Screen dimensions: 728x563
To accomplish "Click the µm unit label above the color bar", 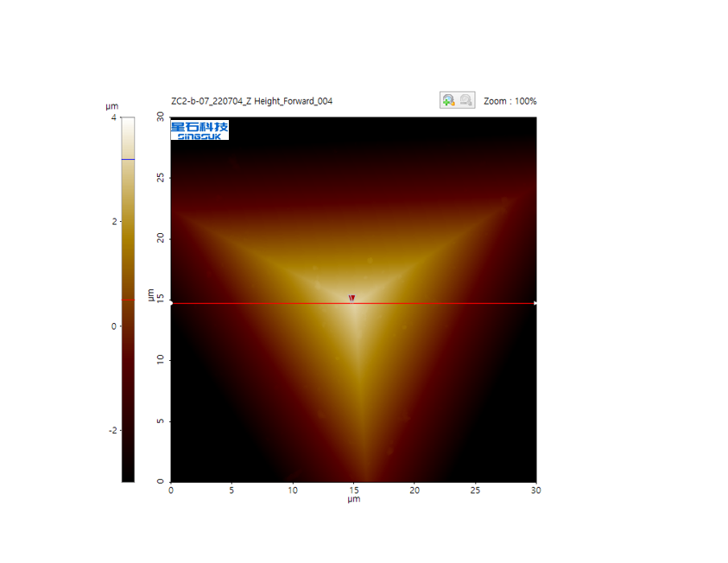I will tap(111, 106).
